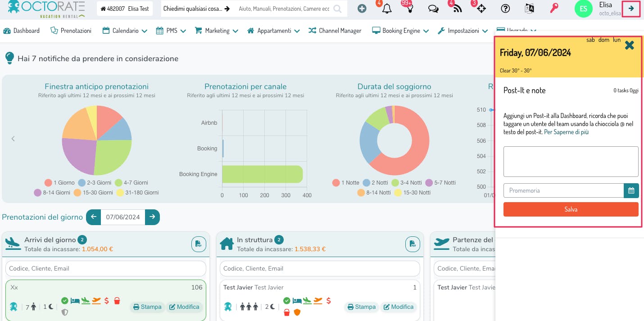Click the red key icon

pyautogui.click(x=554, y=9)
